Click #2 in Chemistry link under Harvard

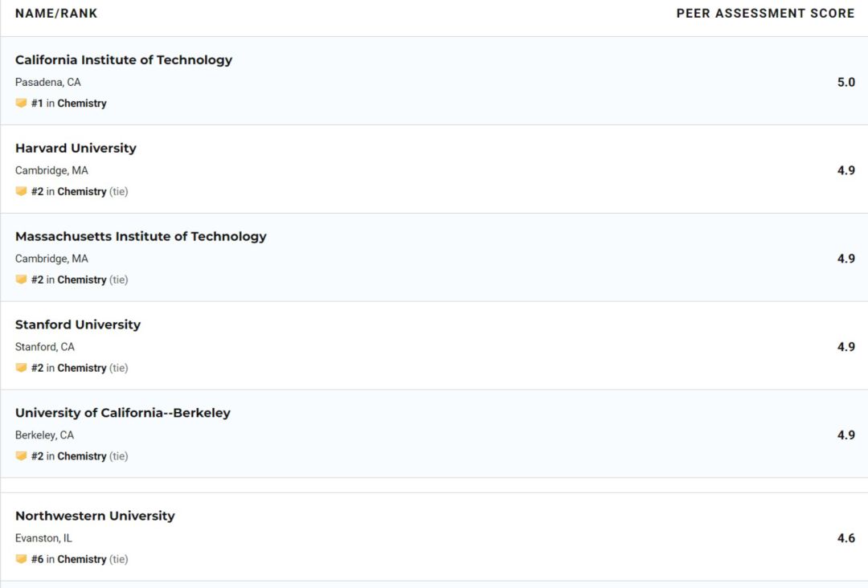68,191
